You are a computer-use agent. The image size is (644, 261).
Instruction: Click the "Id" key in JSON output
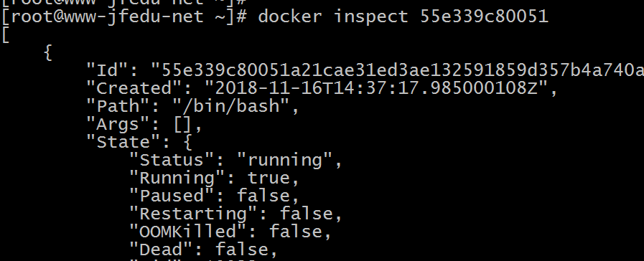click(107, 70)
